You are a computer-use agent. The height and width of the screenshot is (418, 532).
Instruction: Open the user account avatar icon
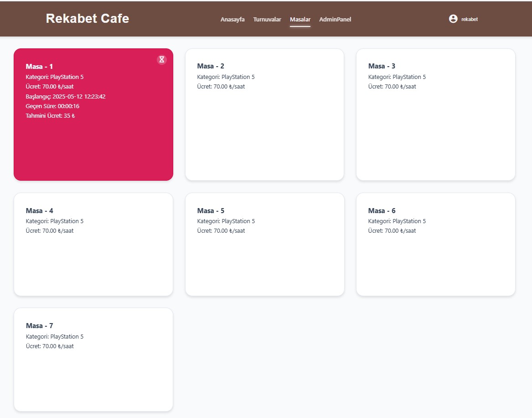click(453, 19)
